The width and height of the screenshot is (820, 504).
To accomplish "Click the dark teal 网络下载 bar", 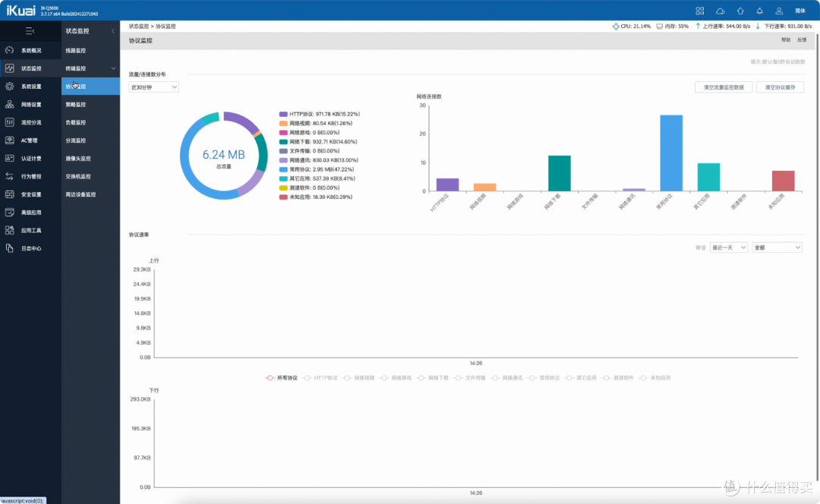I will pyautogui.click(x=559, y=173).
